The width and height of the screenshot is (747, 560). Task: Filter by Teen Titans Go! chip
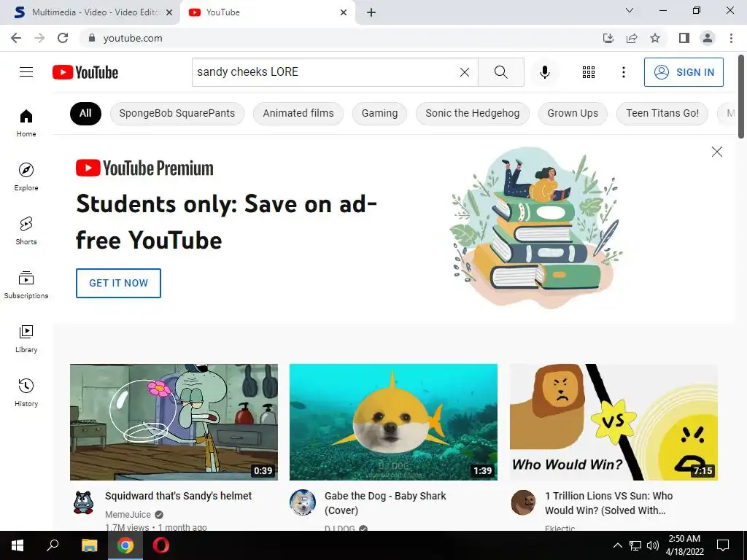tap(662, 113)
